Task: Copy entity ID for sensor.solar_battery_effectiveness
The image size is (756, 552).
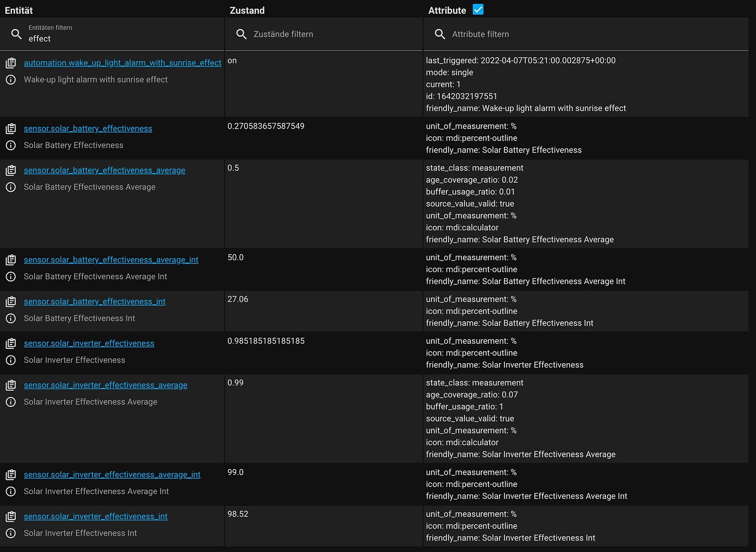Action: pyautogui.click(x=10, y=129)
